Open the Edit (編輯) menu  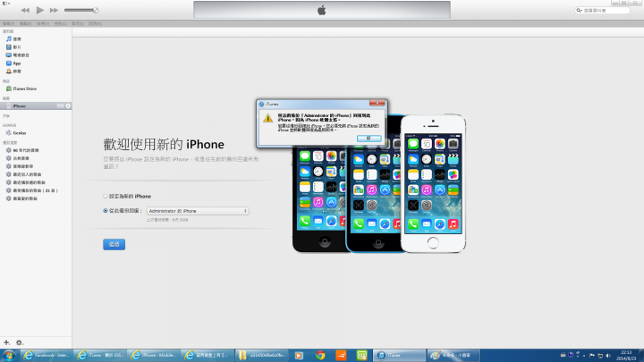pos(25,24)
